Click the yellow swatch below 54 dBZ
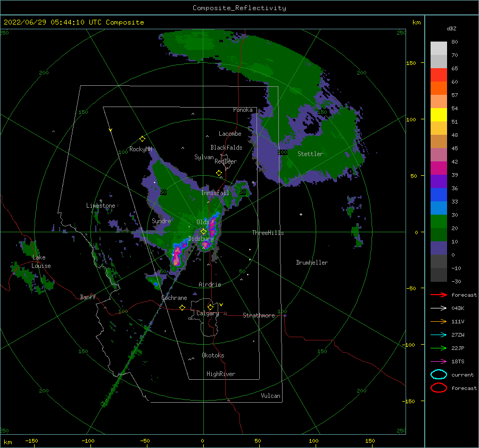Viewport: 479px width, 448px height. (x=439, y=115)
